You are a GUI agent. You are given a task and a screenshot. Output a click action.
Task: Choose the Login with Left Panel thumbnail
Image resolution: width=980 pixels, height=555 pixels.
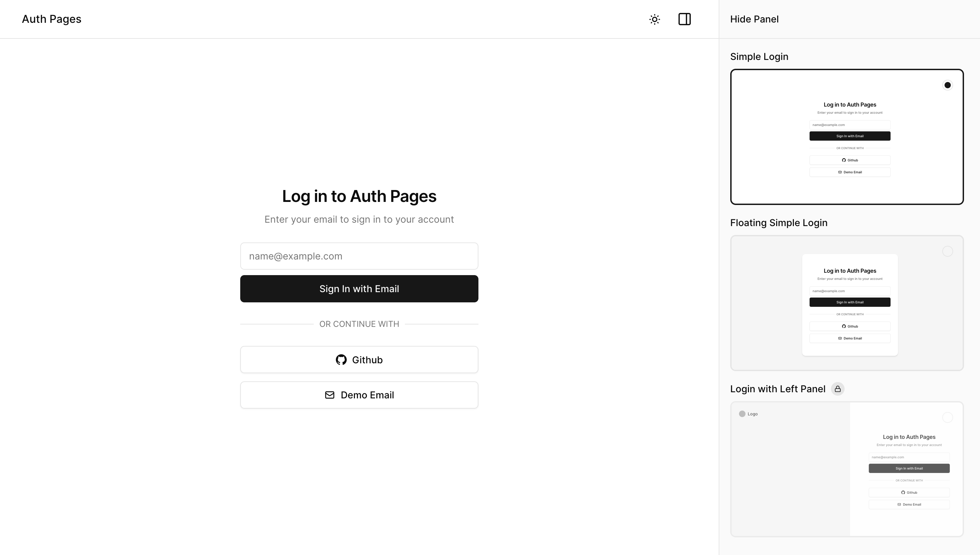click(x=847, y=469)
